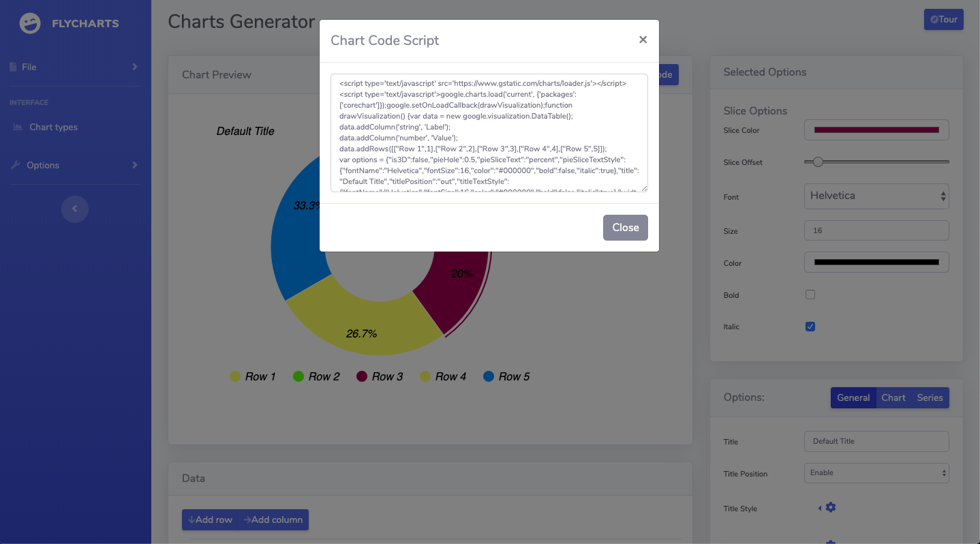The height and width of the screenshot is (544, 980).
Task: Uncheck the Italic checkbox
Action: click(x=810, y=327)
